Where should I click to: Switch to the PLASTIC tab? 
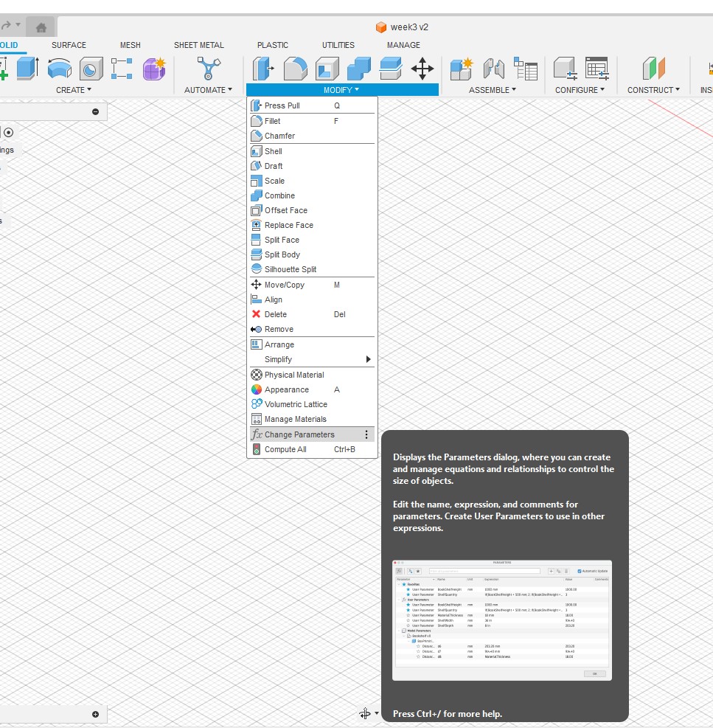point(273,45)
